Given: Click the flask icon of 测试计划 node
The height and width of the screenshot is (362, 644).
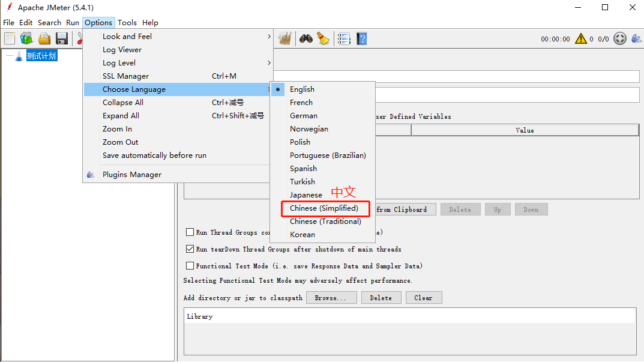Looking at the screenshot, I should [19, 56].
